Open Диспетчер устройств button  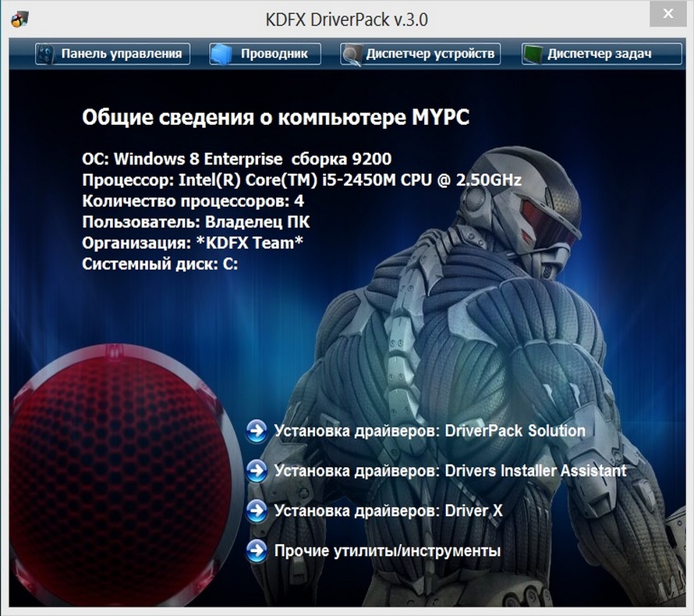pos(420,54)
